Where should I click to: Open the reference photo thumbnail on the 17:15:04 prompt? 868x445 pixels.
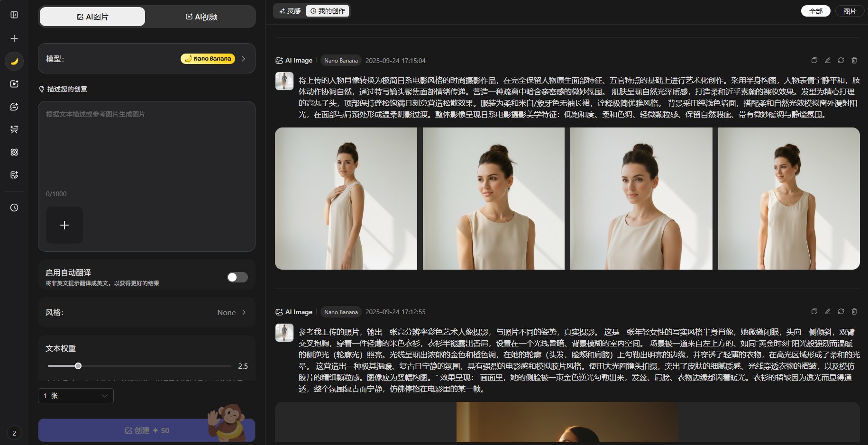[284, 81]
